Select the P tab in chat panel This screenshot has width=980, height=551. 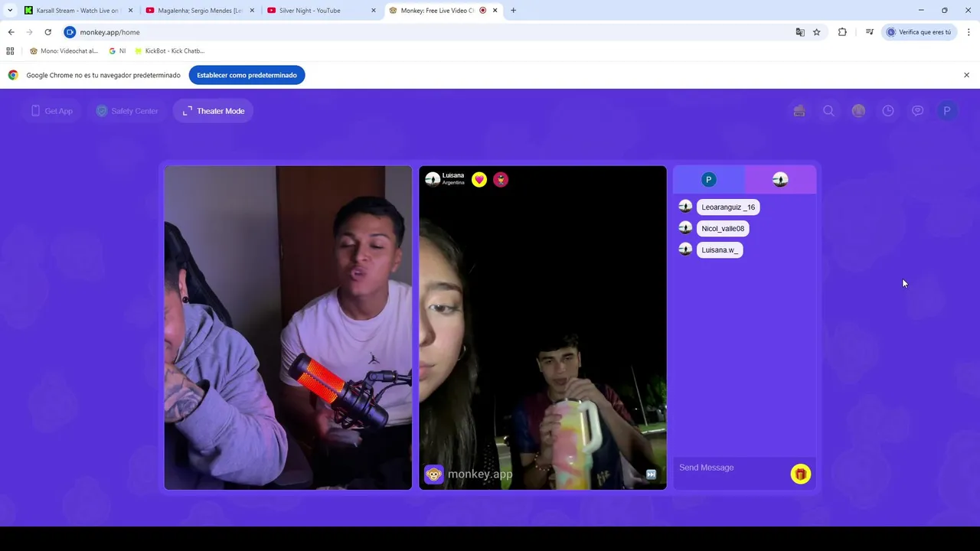(709, 180)
